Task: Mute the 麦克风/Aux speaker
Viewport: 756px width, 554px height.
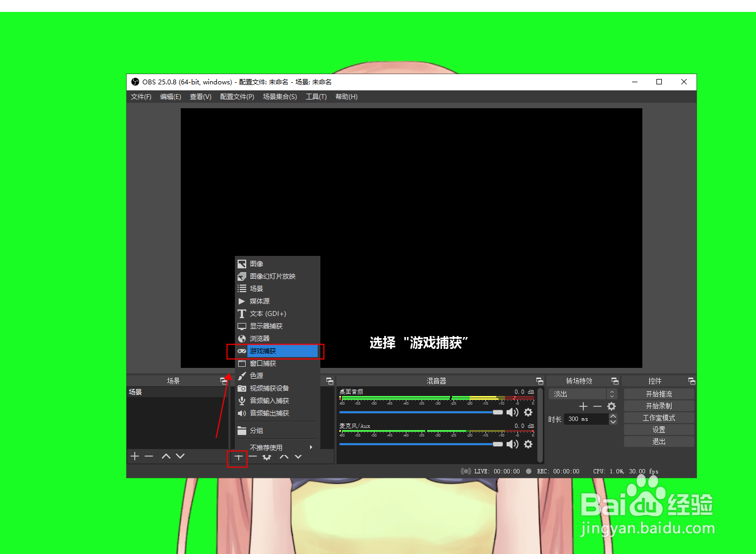Action: [x=512, y=444]
